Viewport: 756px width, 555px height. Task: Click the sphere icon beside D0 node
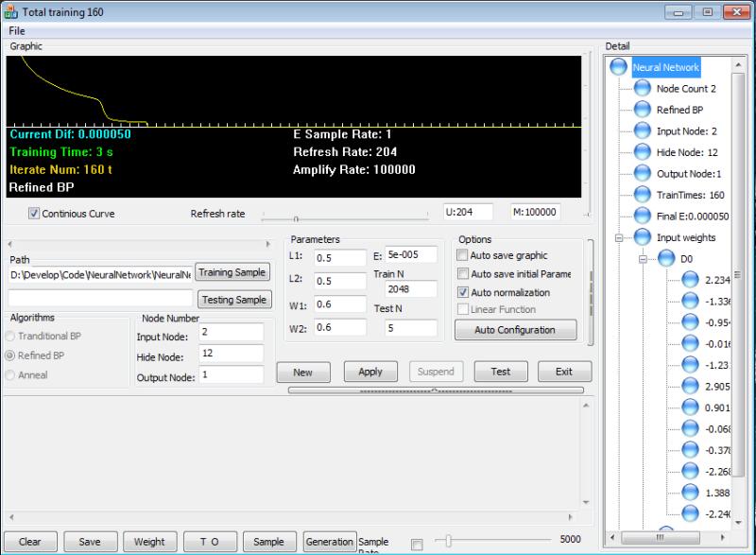point(666,258)
